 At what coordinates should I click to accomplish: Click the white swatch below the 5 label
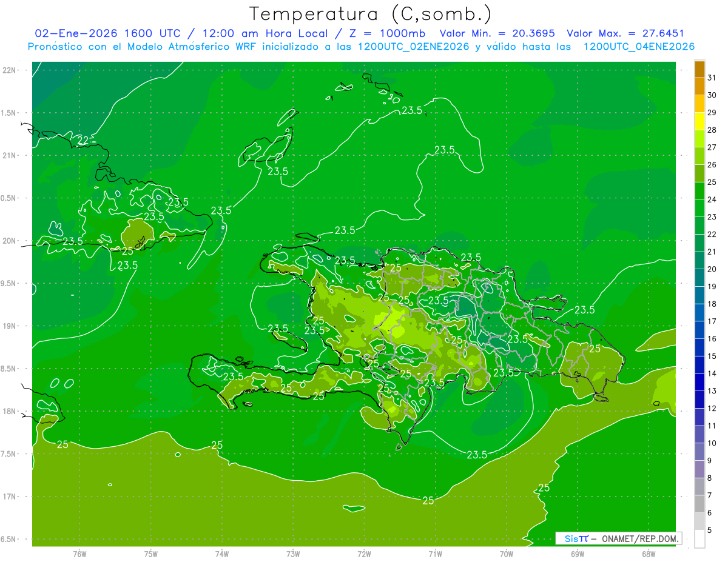click(x=699, y=539)
